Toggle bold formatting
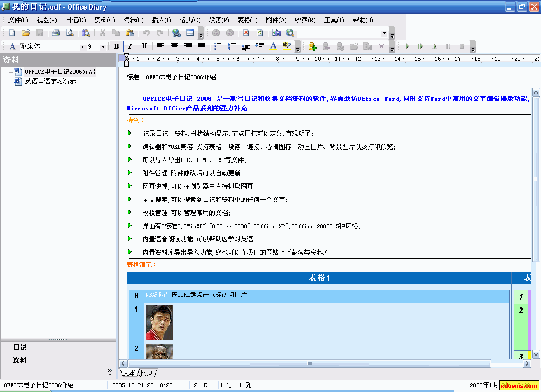The width and height of the screenshot is (541, 392). click(x=117, y=46)
